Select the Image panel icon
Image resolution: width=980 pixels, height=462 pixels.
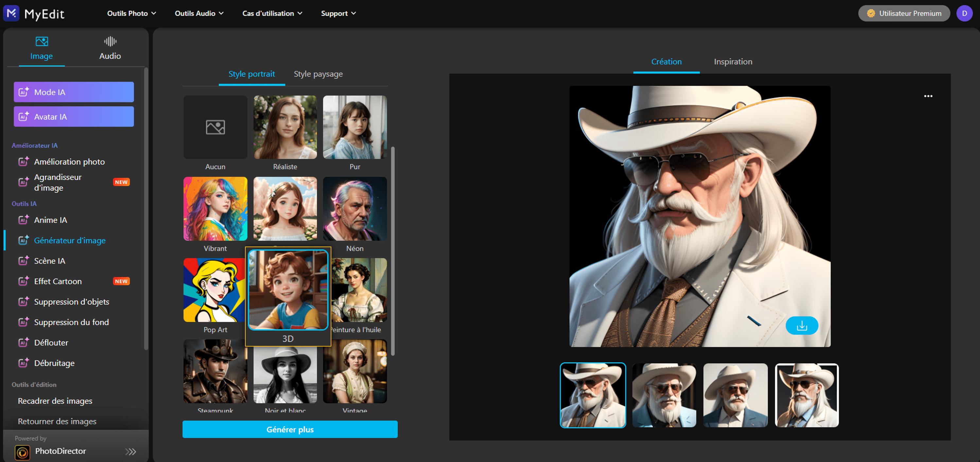point(42,41)
